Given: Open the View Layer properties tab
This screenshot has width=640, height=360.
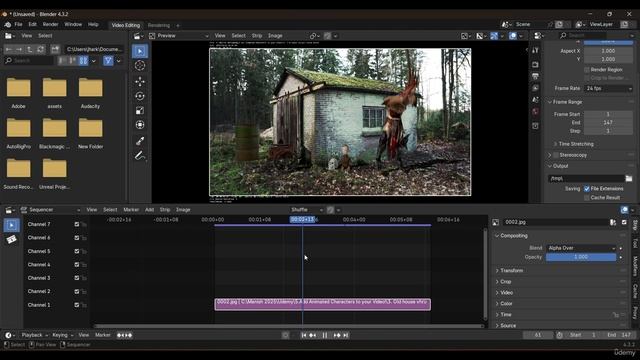Looking at the screenshot, I should (536, 88).
